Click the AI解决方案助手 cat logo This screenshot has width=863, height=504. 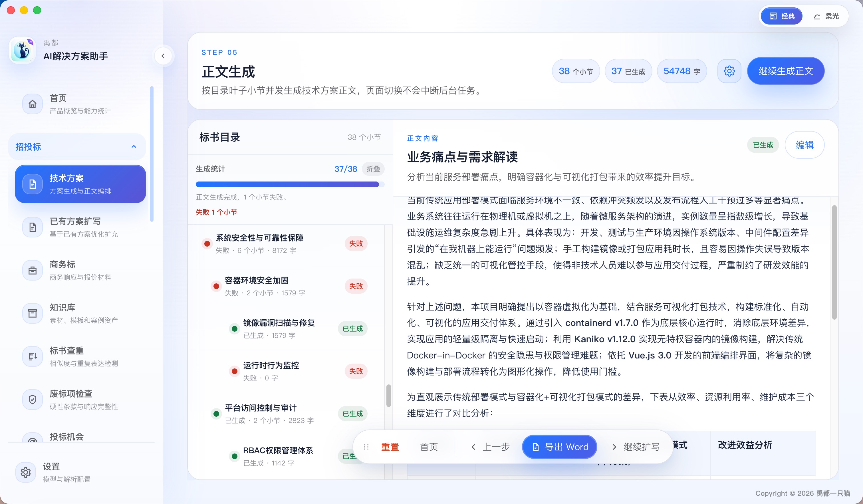(x=22, y=50)
